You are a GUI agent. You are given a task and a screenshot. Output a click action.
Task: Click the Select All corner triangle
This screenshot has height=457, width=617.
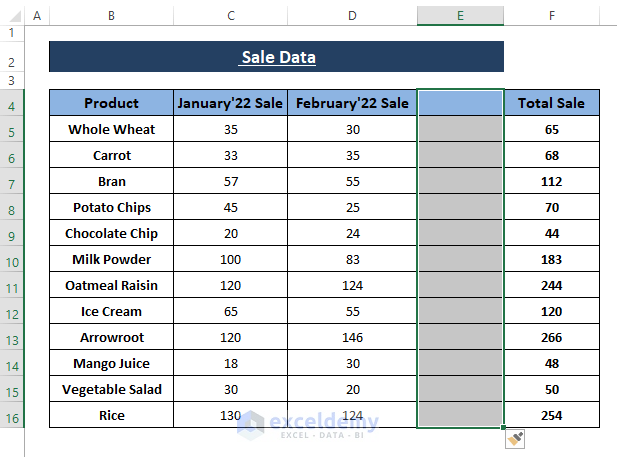11,17
